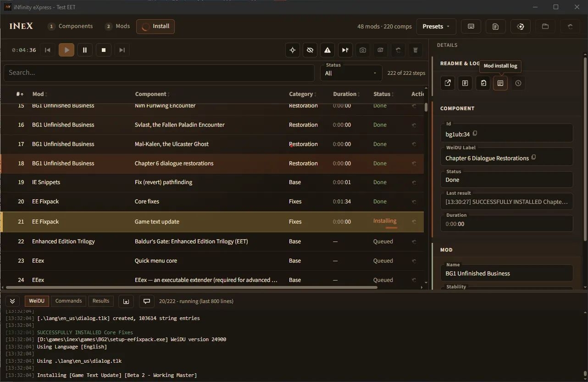Open the Presets dropdown
Image resolution: width=588 pixels, height=382 pixels.
click(436, 27)
